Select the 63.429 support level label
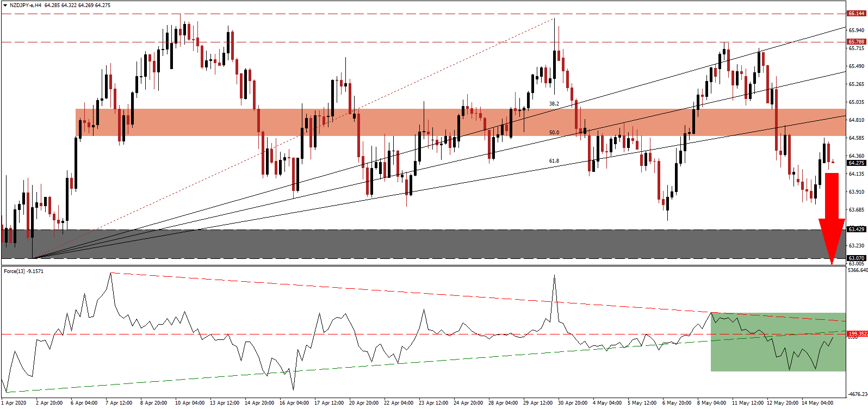This screenshot has height=409, width=868. pyautogui.click(x=856, y=230)
